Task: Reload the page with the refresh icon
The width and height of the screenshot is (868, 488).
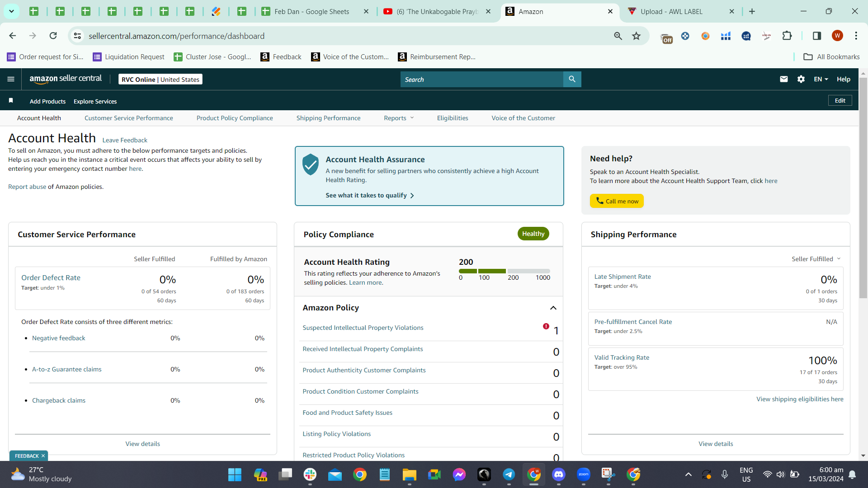Action: (x=53, y=36)
